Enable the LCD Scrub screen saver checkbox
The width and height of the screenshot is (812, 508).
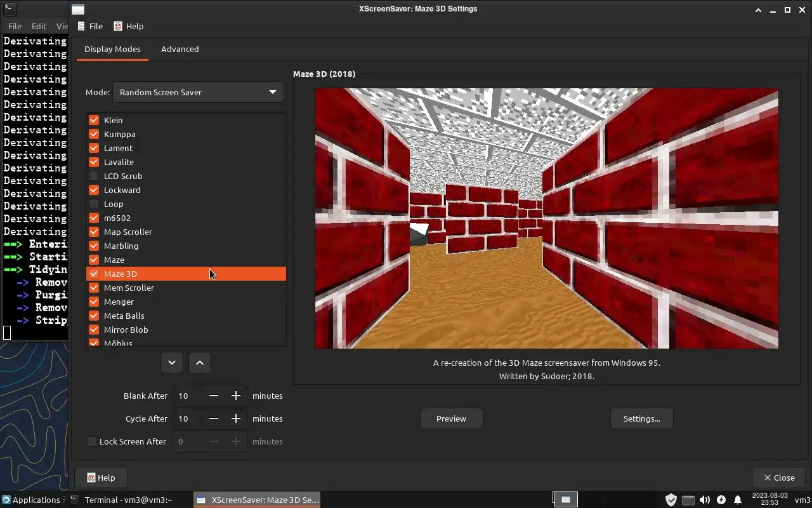click(x=94, y=176)
